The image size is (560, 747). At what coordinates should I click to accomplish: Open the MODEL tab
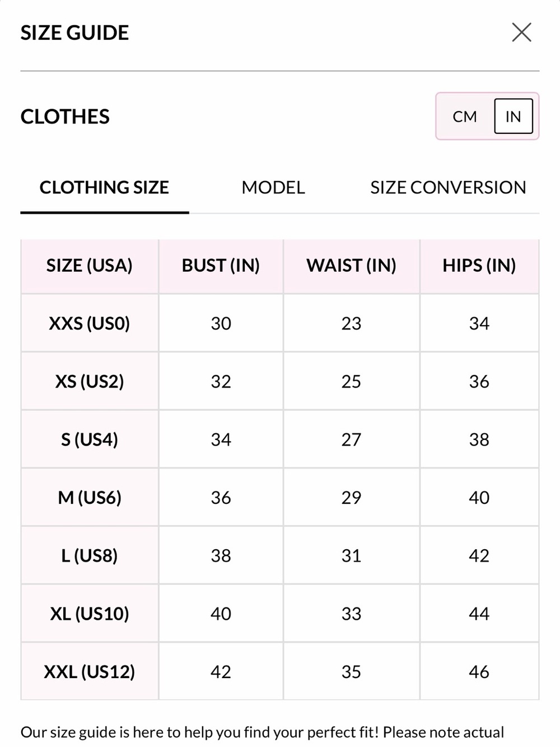coord(273,187)
